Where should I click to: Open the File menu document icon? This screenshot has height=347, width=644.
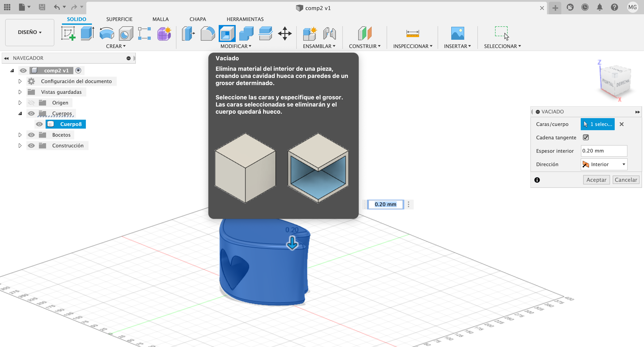point(22,7)
